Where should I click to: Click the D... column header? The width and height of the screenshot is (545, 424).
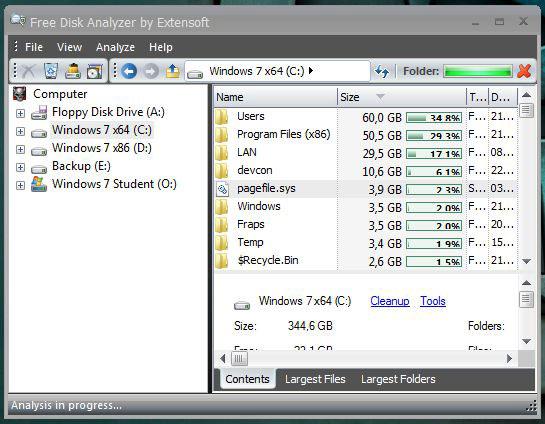coord(503,97)
